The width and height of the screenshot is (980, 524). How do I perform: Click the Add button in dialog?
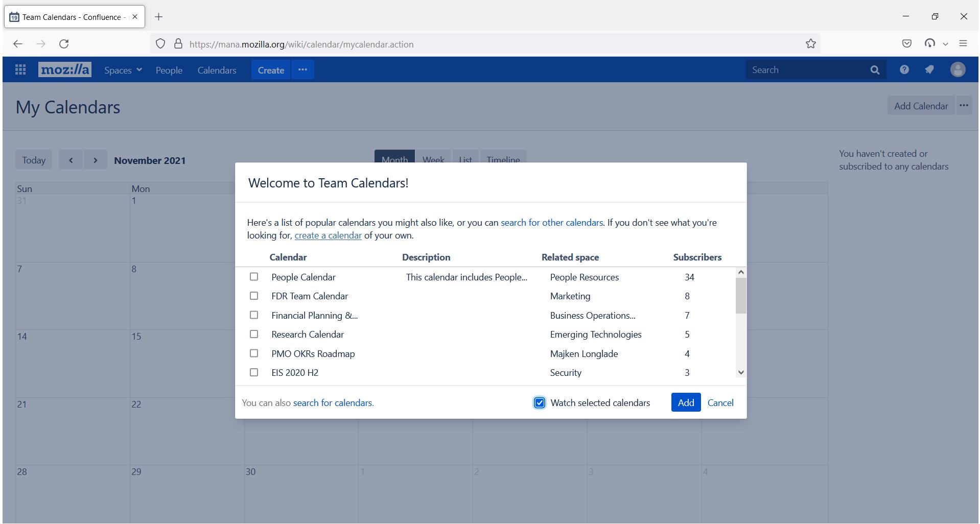tap(685, 403)
